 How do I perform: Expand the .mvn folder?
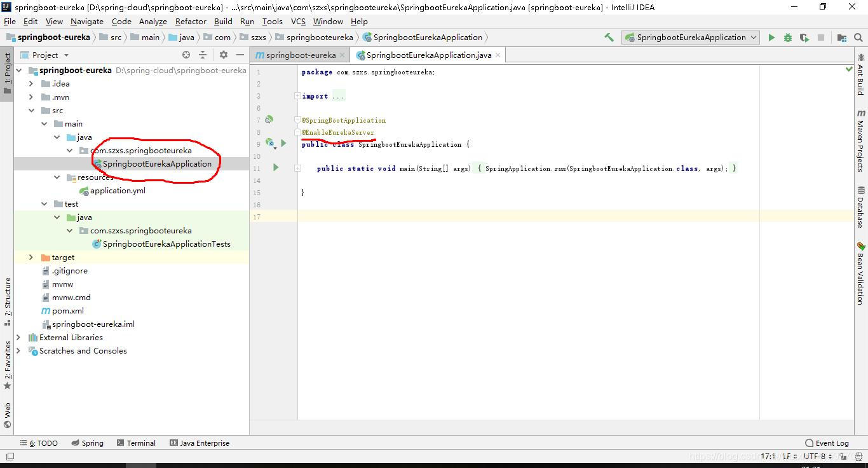click(x=31, y=97)
